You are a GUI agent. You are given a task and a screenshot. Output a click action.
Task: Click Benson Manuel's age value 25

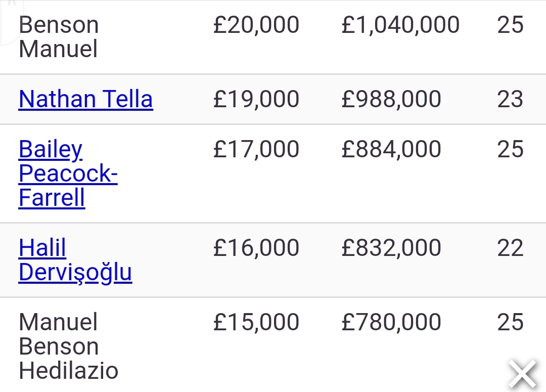click(510, 25)
